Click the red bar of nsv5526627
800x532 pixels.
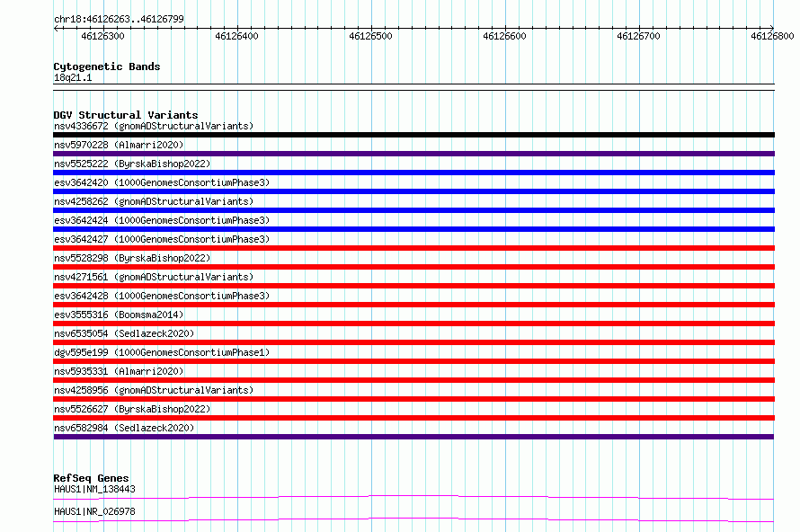tap(413, 418)
